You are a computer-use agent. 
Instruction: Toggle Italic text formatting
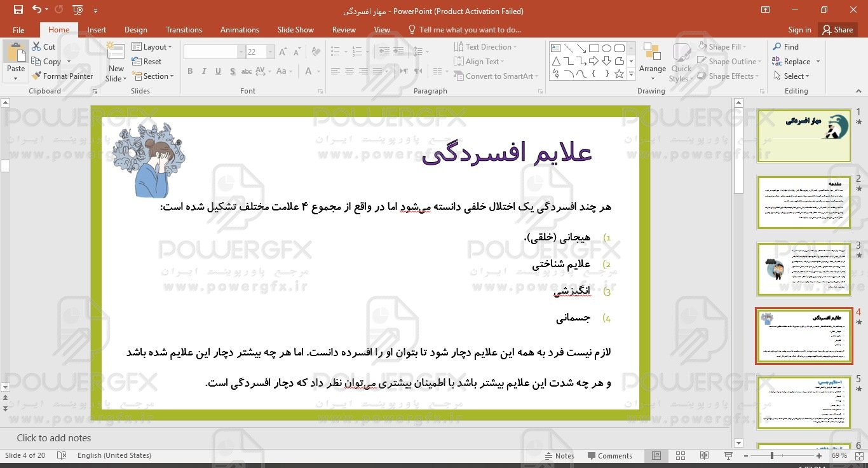(x=204, y=71)
